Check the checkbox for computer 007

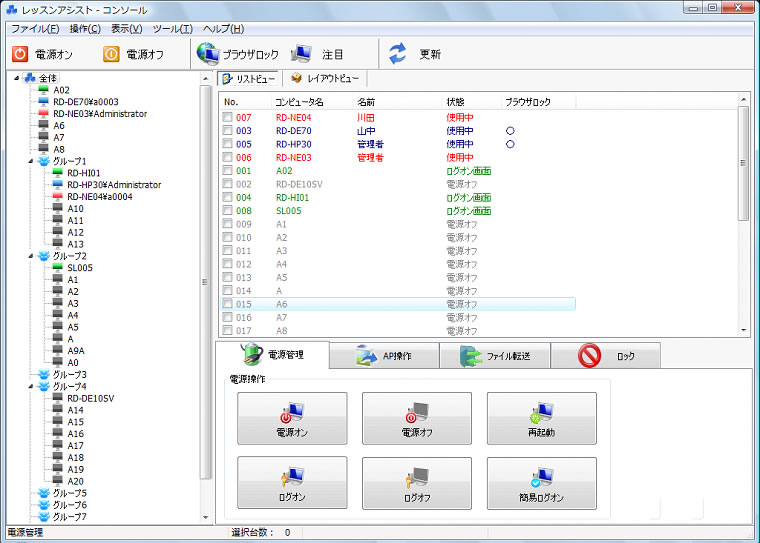coord(228,118)
